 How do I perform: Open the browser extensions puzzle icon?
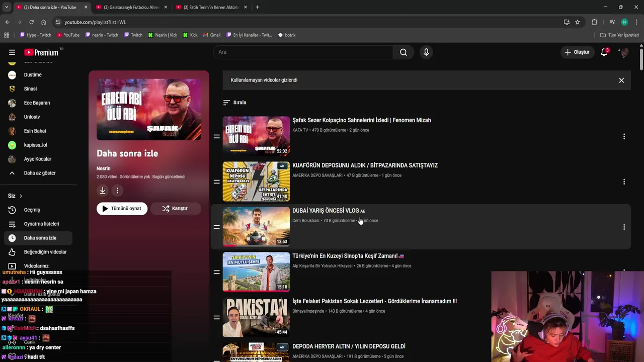tap(594, 22)
